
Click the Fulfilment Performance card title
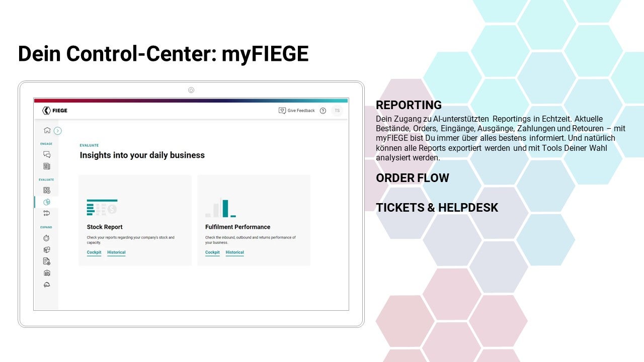(238, 227)
